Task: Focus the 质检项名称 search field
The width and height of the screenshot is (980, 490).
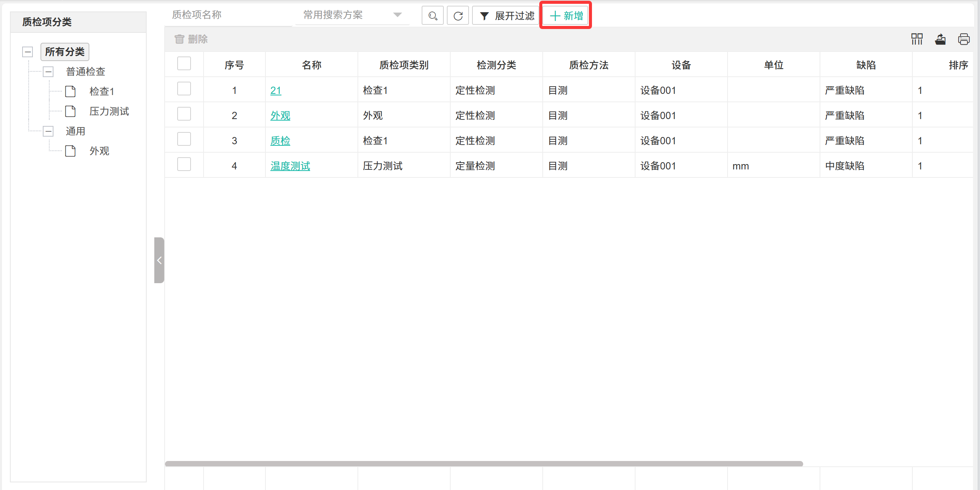Action: coord(228,15)
